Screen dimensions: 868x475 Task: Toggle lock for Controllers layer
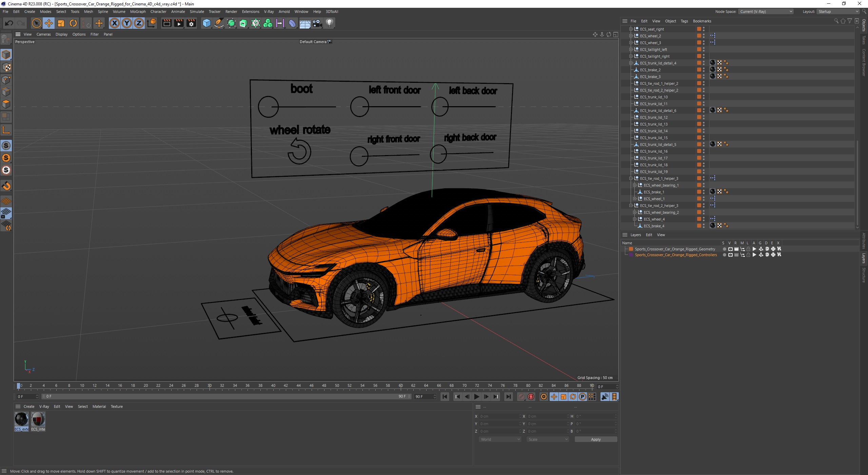[748, 255]
